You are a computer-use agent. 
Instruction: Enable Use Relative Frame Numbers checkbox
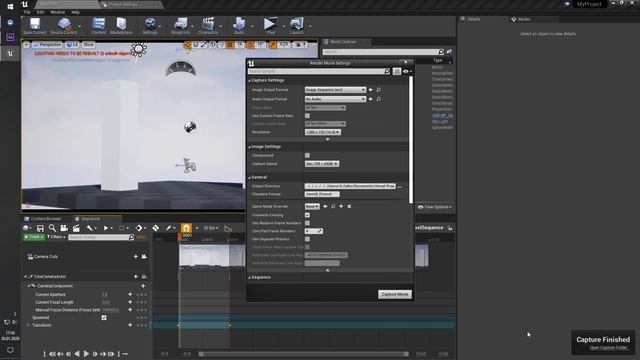coord(307,223)
